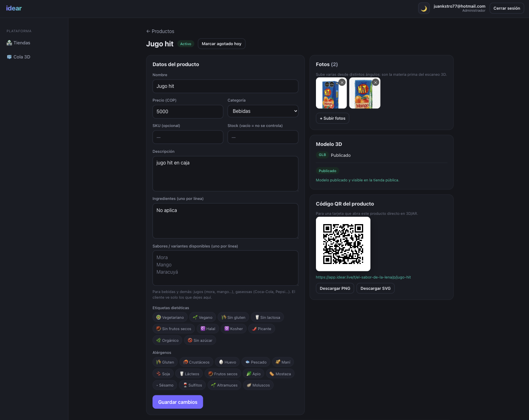Remove the second uploaded product photo
This screenshot has height=420, width=529.
(375, 82)
